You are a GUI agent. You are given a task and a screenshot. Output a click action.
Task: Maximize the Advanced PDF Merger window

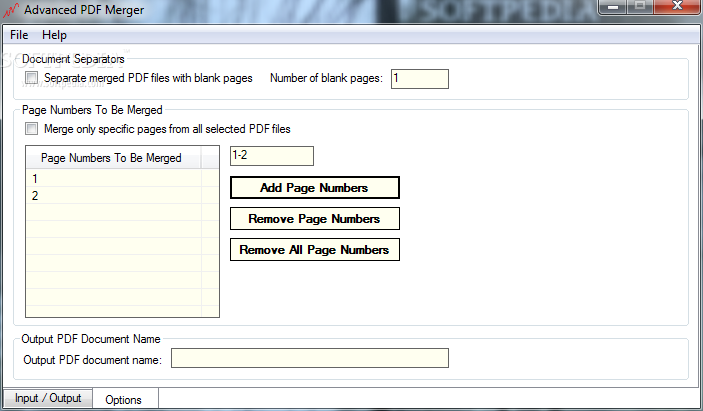coord(640,7)
